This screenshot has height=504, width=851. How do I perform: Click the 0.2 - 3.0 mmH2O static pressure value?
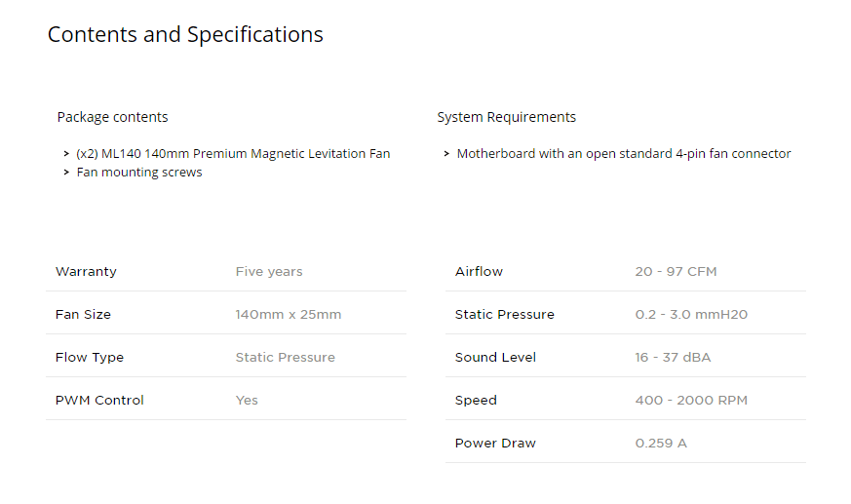coord(691,315)
